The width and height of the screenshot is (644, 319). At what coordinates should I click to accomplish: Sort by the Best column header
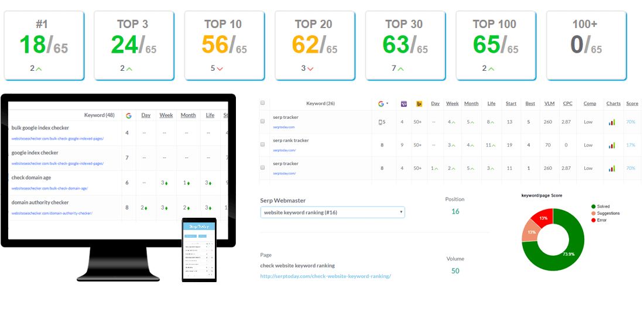(530, 104)
